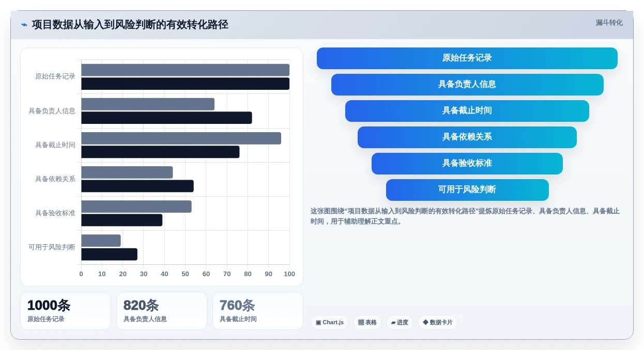Open the 760条 具备截止时间 stat card

258,311
